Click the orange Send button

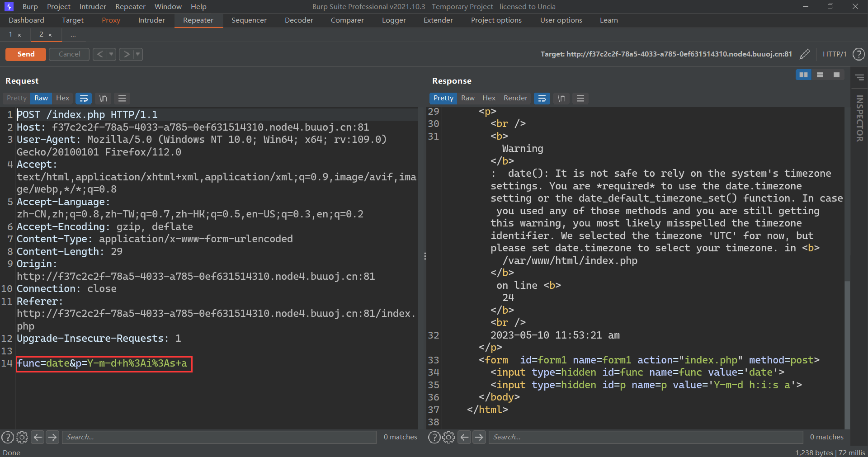click(x=26, y=54)
